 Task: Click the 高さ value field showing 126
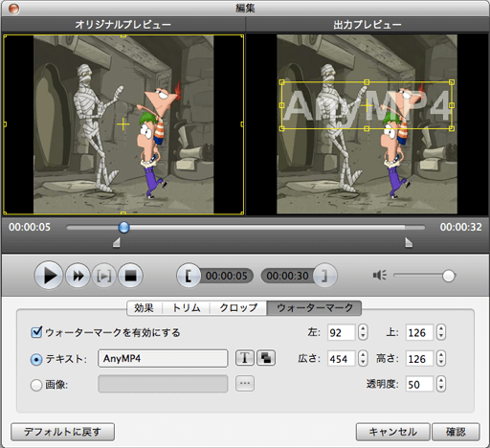click(x=419, y=359)
